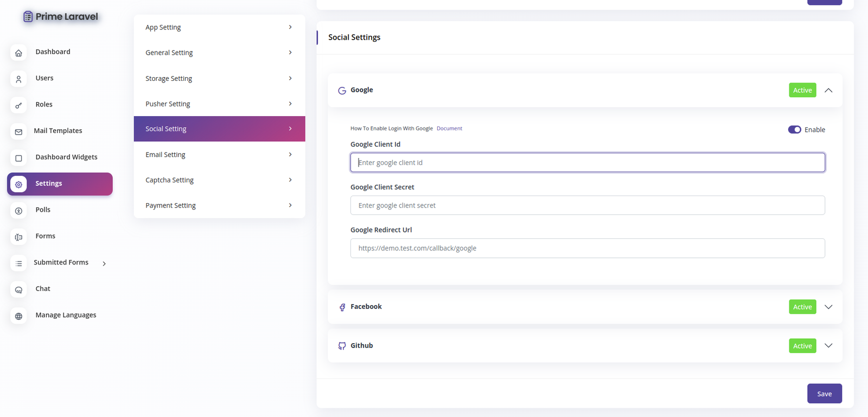Focus the Google Client Secret field

click(x=588, y=205)
